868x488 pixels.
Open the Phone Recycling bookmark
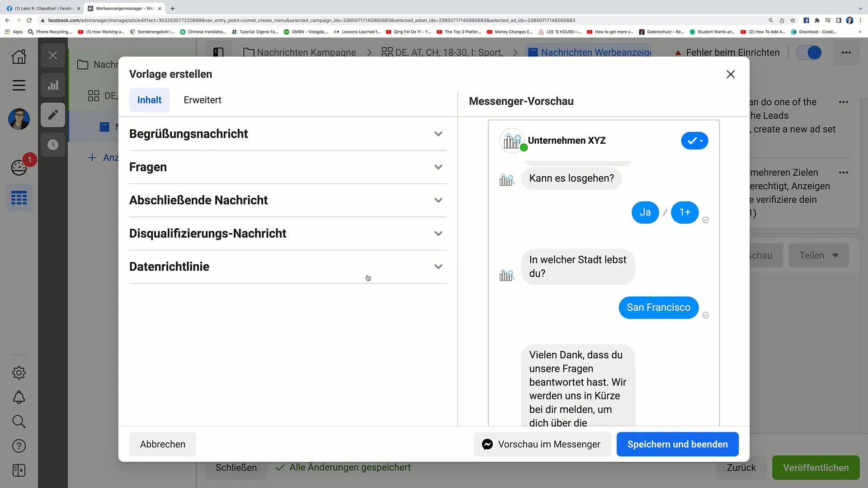[x=50, y=32]
